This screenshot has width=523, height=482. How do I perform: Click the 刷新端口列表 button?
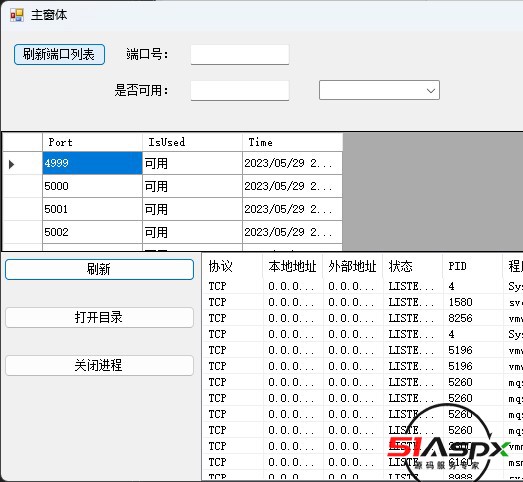point(59,54)
